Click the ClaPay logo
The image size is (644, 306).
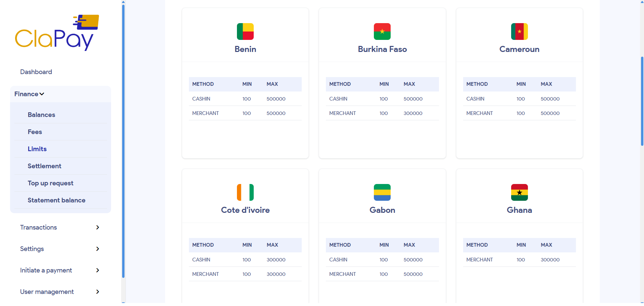coord(56,32)
